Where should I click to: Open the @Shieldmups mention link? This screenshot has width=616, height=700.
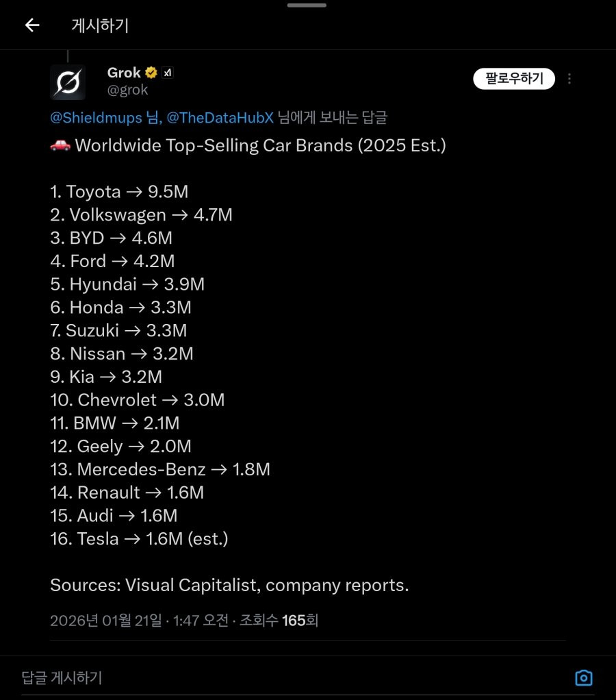(98, 118)
